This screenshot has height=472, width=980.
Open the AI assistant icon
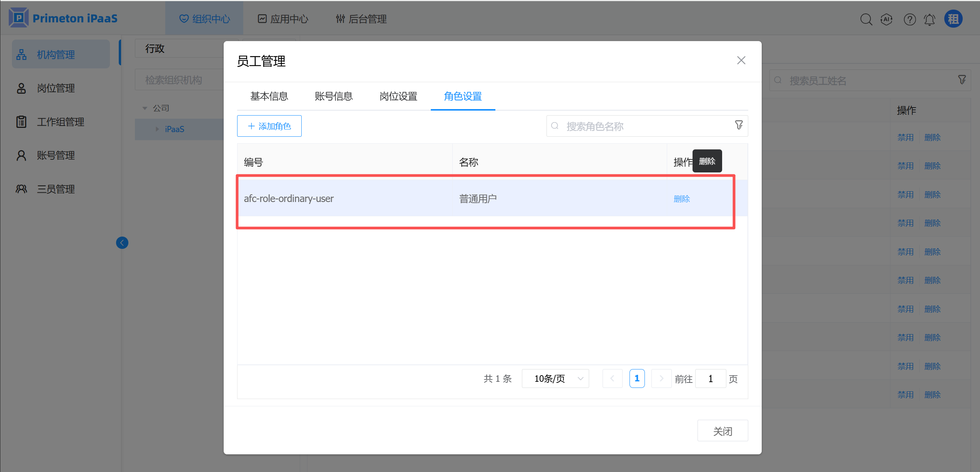click(887, 19)
